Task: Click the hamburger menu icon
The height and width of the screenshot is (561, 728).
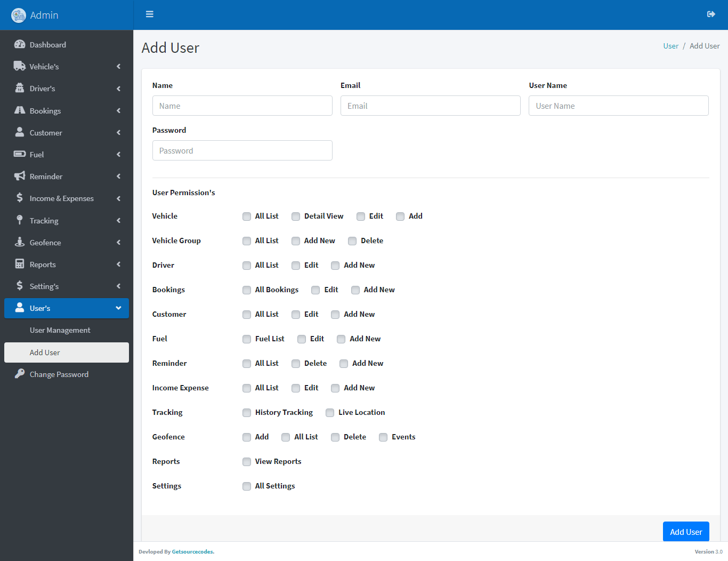Action: 149,14
